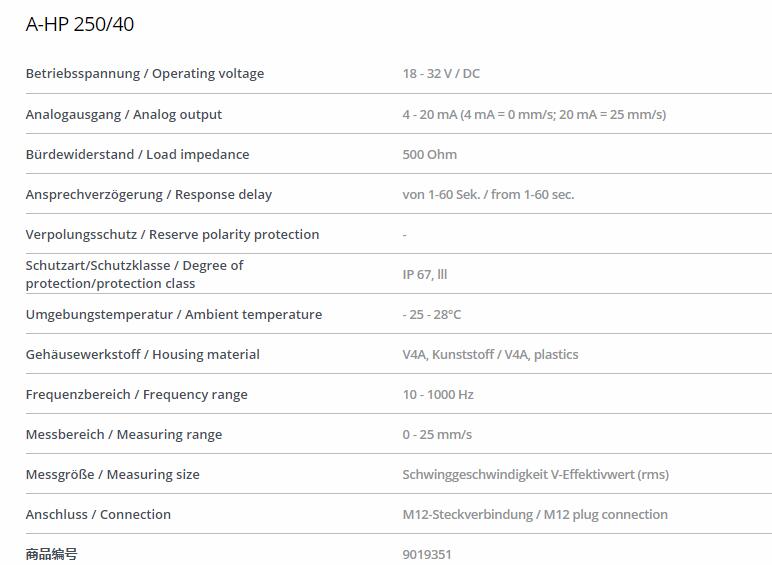
Task: Click the 4 - 20 mA analog output value
Action: [x=534, y=115]
